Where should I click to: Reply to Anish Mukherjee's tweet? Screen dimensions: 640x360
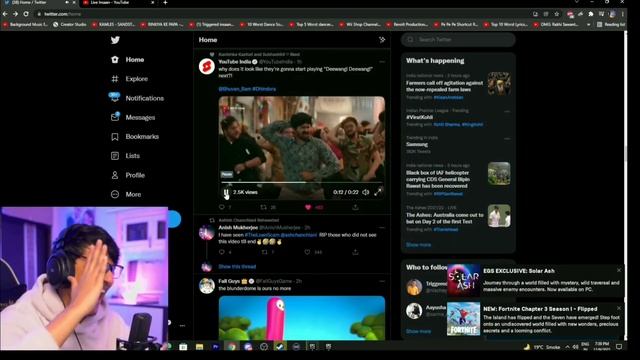coord(222,252)
